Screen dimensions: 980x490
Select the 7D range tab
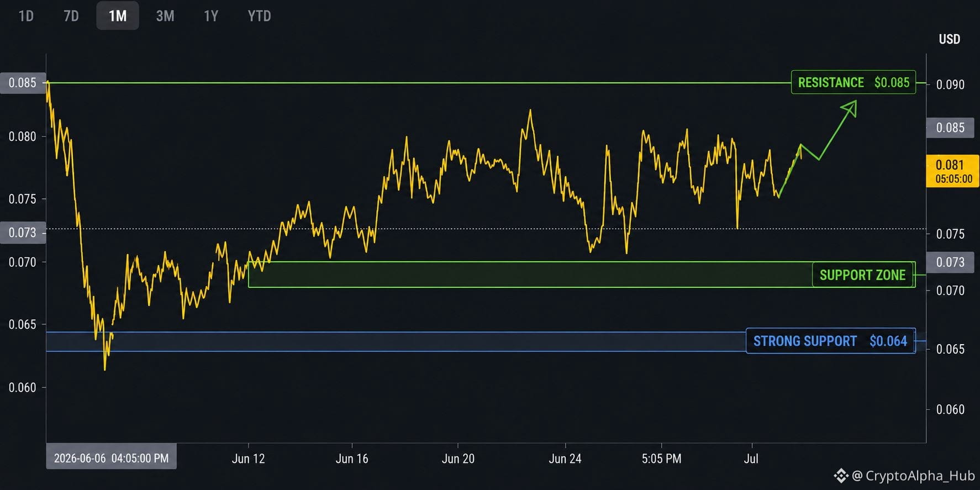[71, 16]
